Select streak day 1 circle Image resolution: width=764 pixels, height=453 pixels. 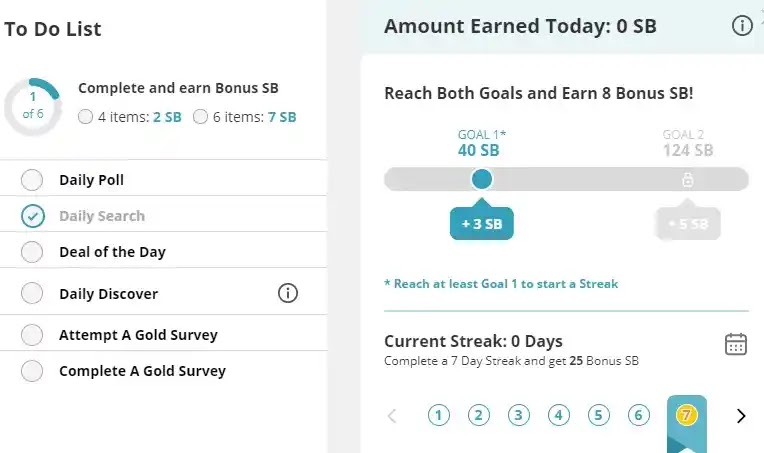(439, 416)
